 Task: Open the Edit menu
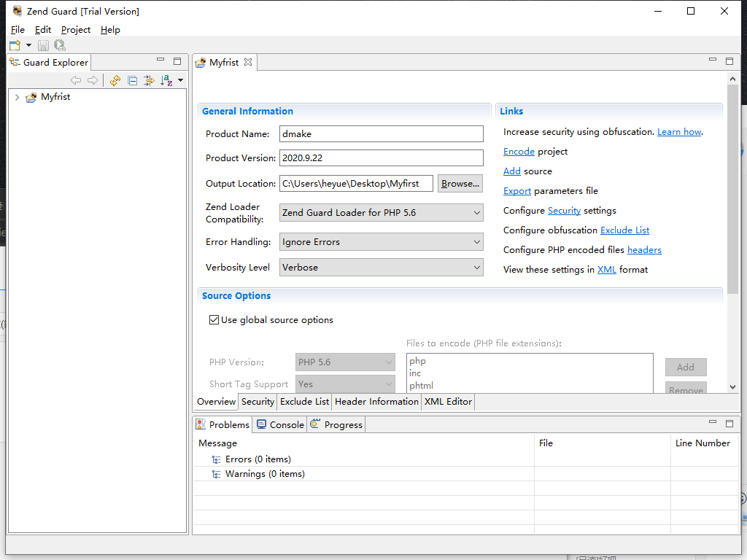point(43,29)
